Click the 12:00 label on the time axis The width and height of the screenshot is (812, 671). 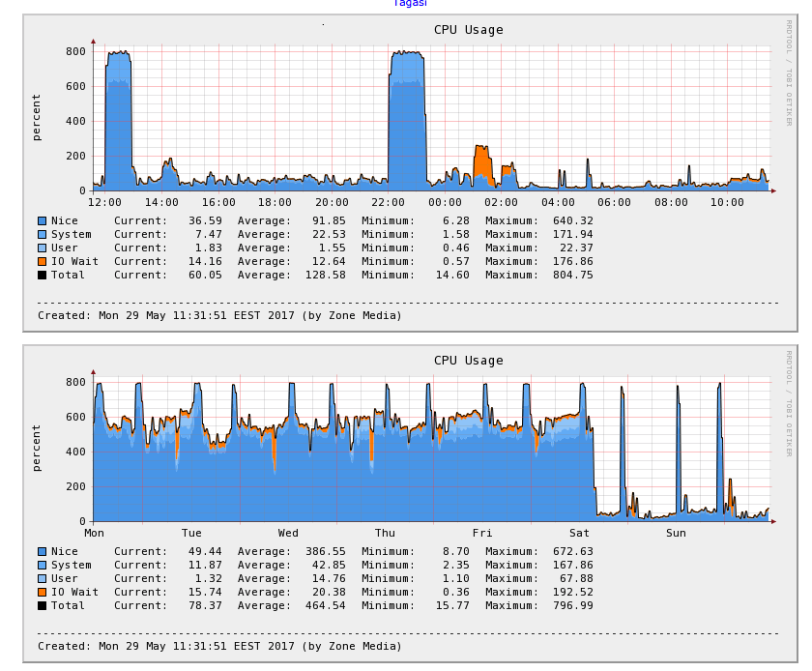104,203
